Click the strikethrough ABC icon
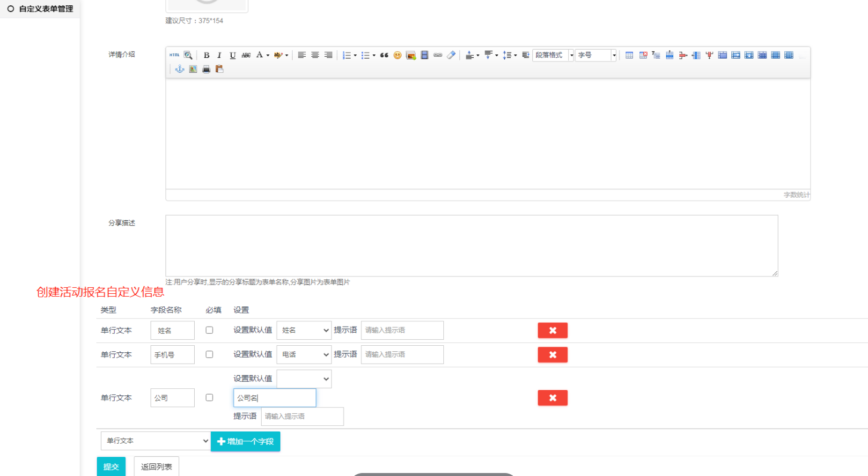This screenshot has width=868, height=476. tap(246, 55)
